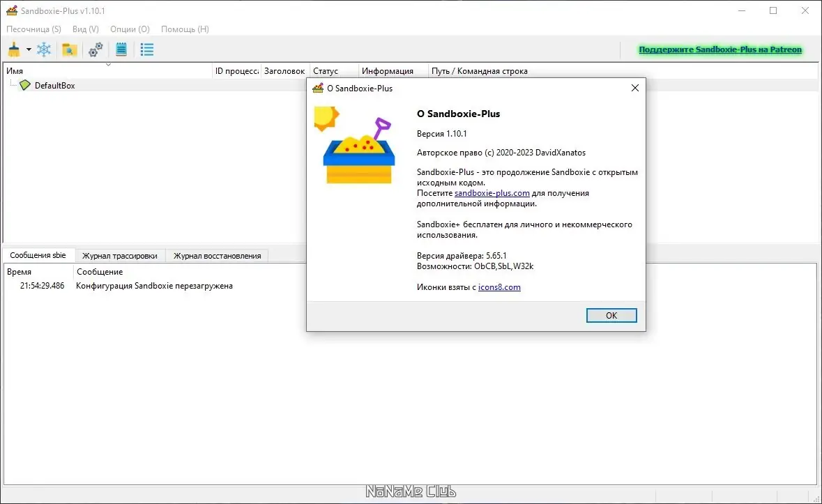This screenshot has height=504, width=822.
Task: Click the bulleted list toolbar icon
Action: pyautogui.click(x=147, y=49)
